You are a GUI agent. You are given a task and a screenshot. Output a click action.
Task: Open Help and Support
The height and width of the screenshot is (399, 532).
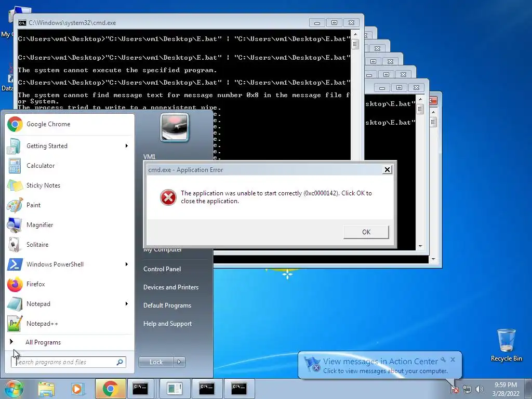[x=167, y=324]
